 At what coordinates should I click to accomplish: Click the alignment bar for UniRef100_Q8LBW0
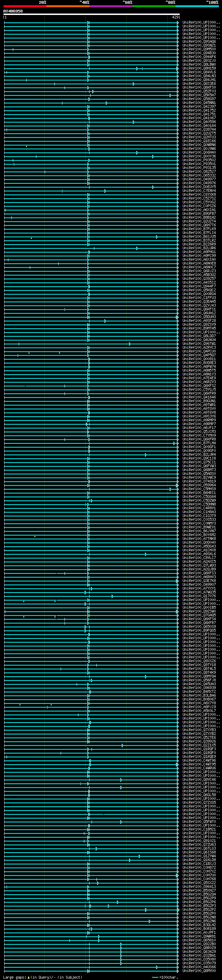pos(91,65)
